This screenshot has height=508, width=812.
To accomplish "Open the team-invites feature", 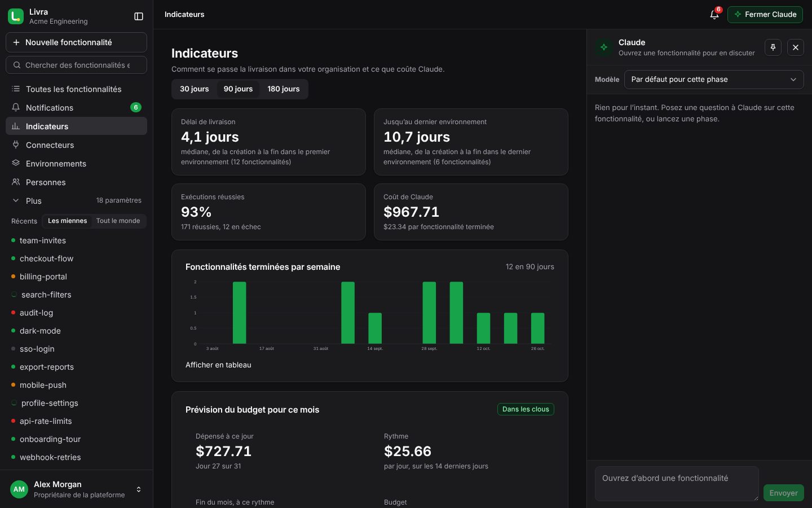I will [x=76, y=240].
